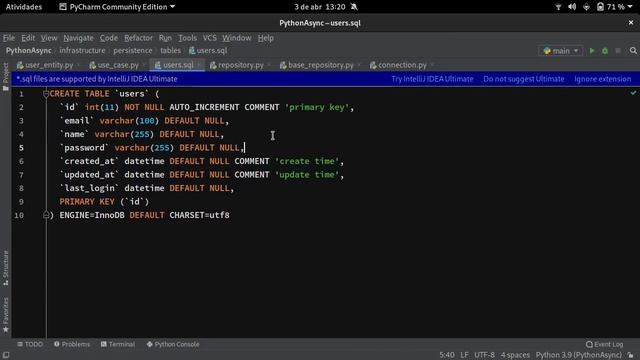Open the Python Console tool window
The width and height of the screenshot is (640, 360).
coord(173,344)
